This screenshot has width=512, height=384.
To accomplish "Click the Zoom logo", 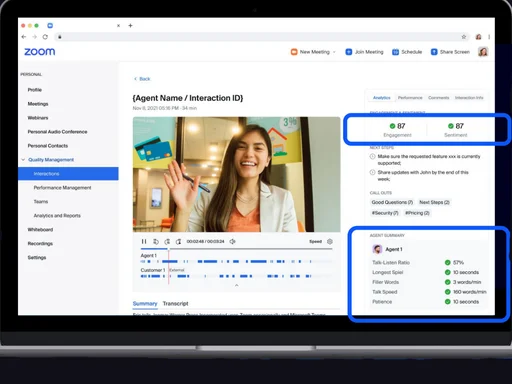I will tap(40, 52).
